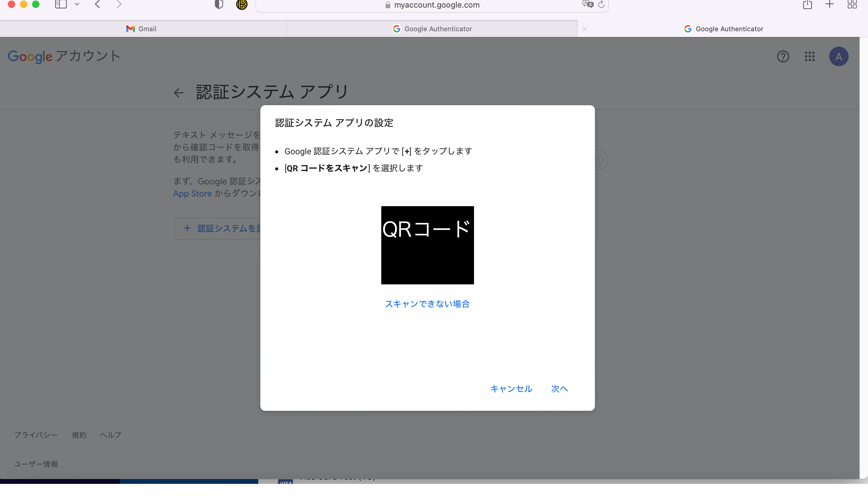Switch to the Gmail tab
This screenshot has height=496, width=868.
pyautogui.click(x=141, y=29)
